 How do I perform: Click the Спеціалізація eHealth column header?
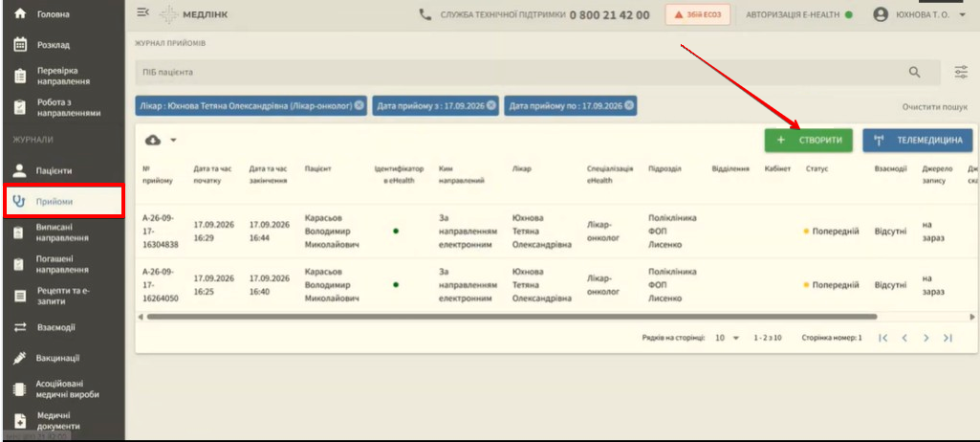(610, 174)
